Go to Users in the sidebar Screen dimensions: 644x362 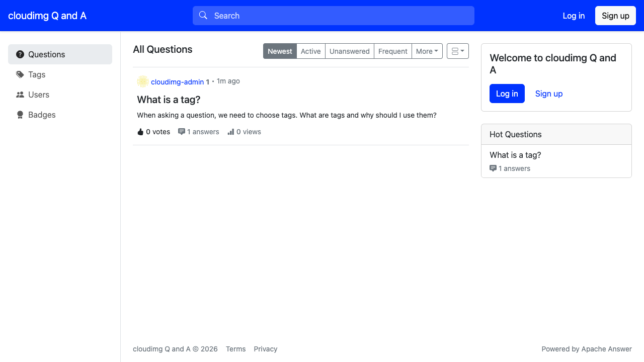coord(60,95)
